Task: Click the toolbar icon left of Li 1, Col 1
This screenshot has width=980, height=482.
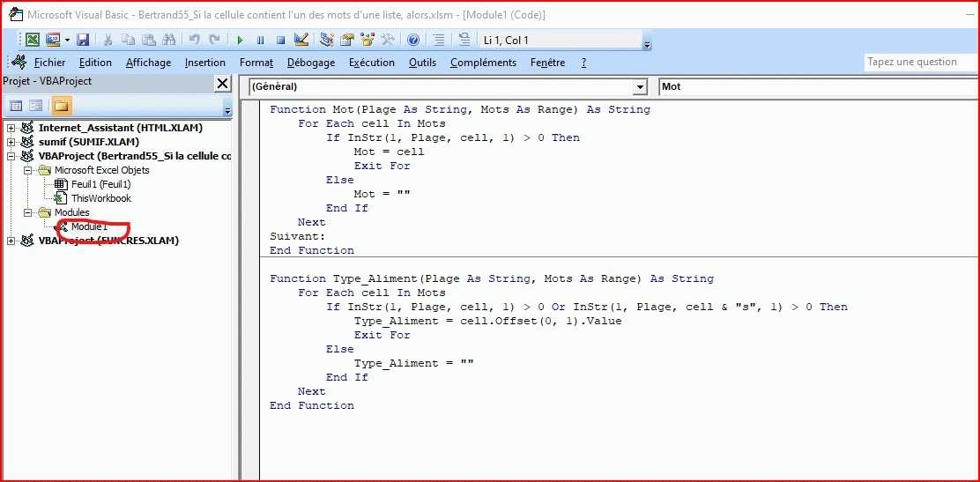Action: click(x=464, y=40)
